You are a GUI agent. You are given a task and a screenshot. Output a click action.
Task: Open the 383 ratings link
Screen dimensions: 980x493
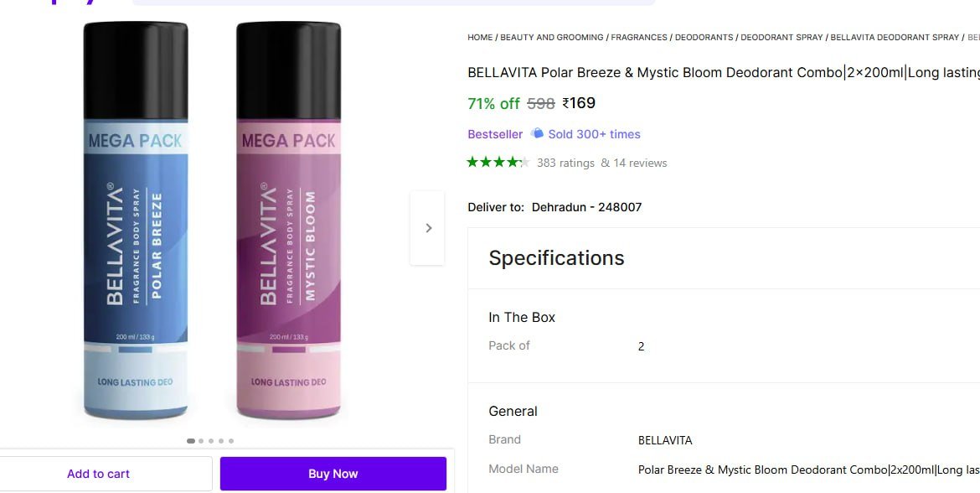tap(565, 163)
